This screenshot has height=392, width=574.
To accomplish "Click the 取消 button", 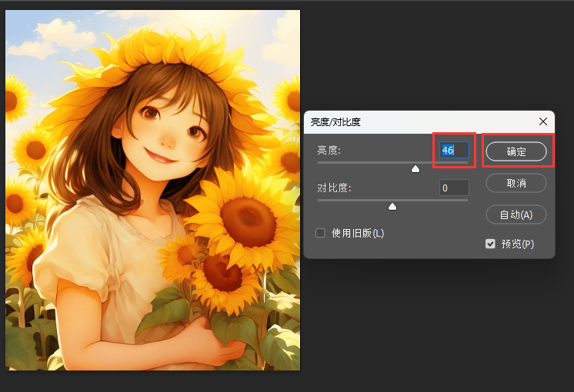I will pyautogui.click(x=516, y=183).
